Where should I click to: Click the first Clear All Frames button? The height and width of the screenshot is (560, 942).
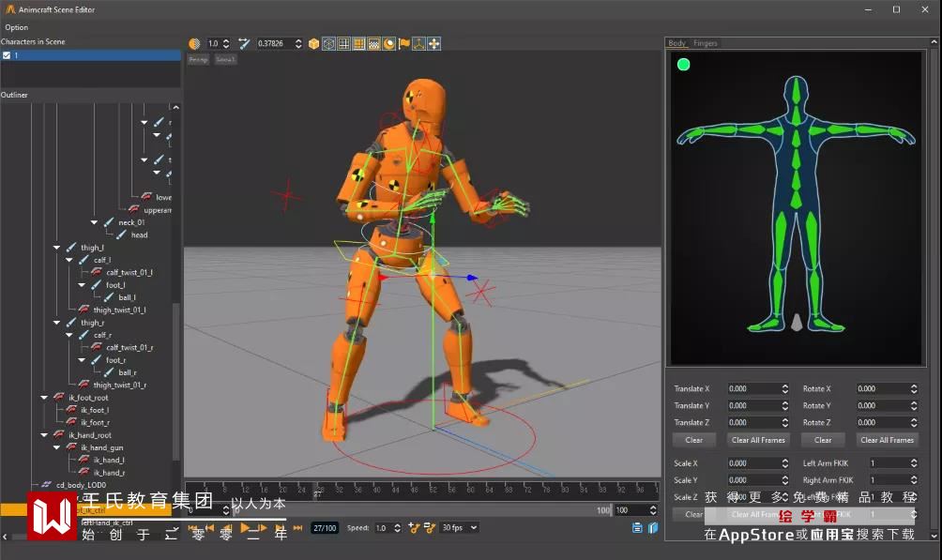pyautogui.click(x=756, y=440)
